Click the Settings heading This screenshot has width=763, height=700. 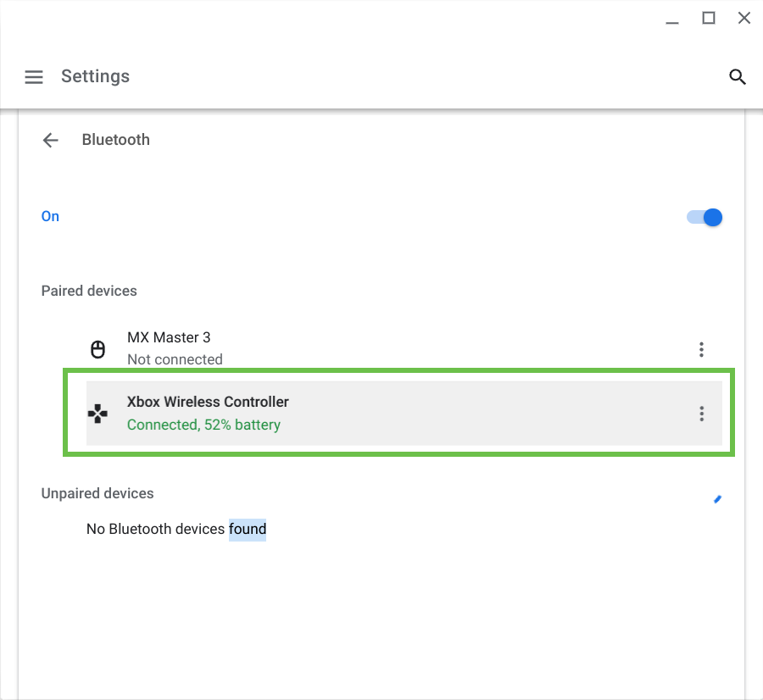click(x=95, y=76)
